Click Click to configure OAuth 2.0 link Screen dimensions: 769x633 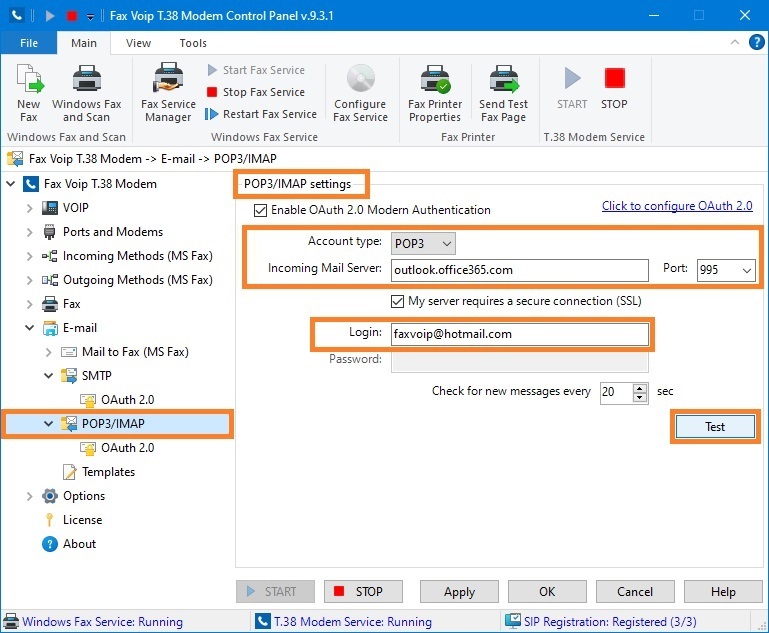click(x=677, y=206)
